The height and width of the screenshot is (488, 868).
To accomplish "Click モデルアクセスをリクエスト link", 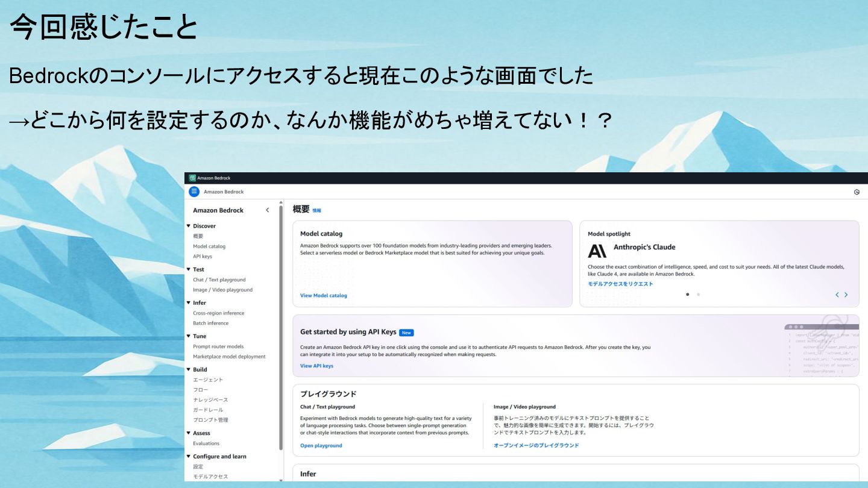I will 620,284.
